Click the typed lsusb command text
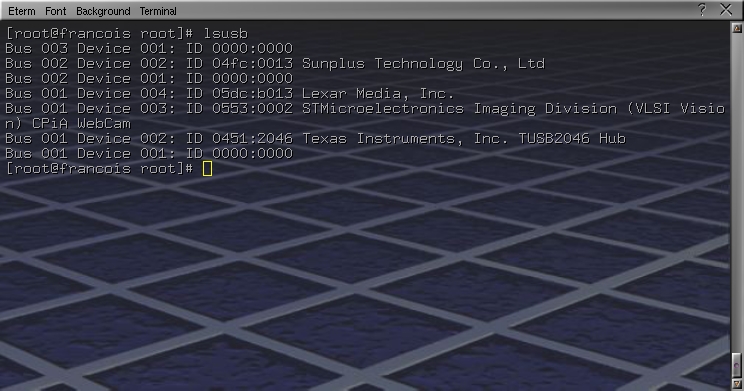This screenshot has width=744, height=391. click(x=226, y=33)
